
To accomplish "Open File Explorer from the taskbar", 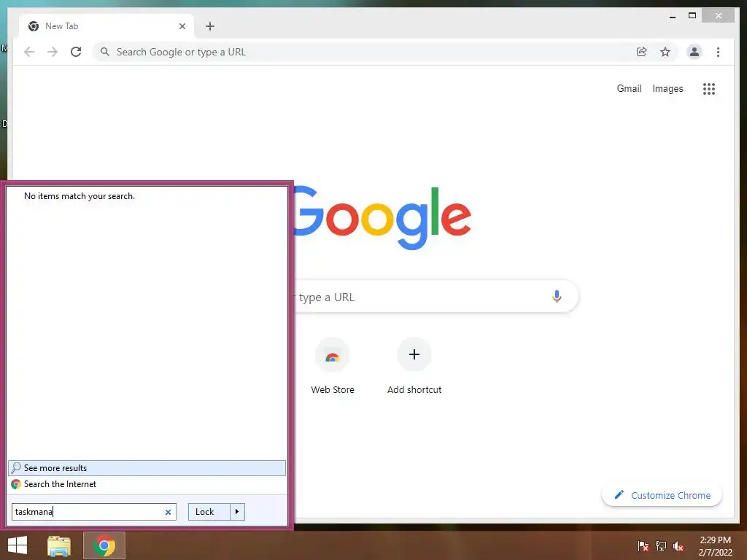I will click(59, 545).
